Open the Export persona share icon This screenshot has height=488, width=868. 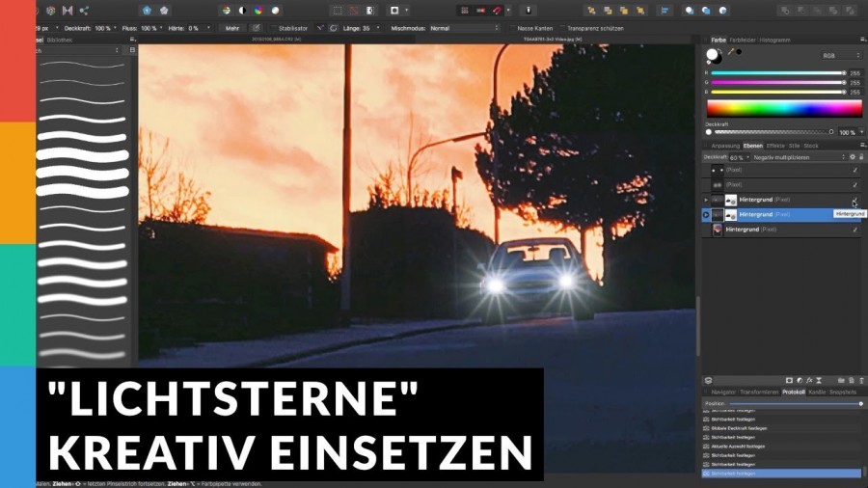(x=84, y=11)
